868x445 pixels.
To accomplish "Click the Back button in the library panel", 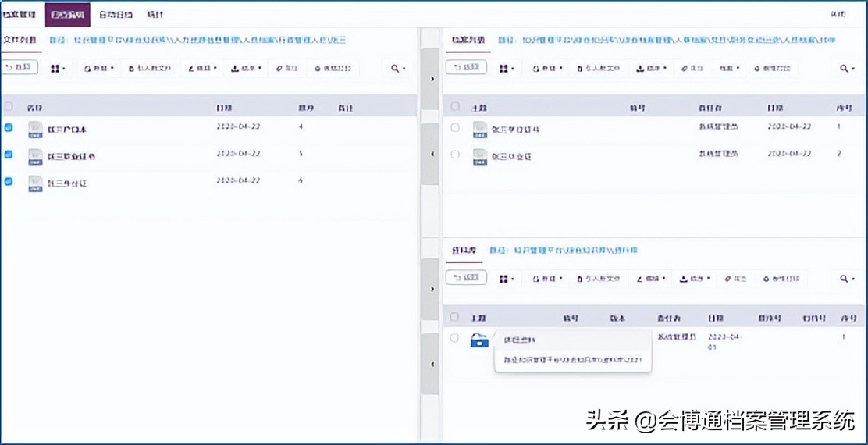I will coord(466,277).
